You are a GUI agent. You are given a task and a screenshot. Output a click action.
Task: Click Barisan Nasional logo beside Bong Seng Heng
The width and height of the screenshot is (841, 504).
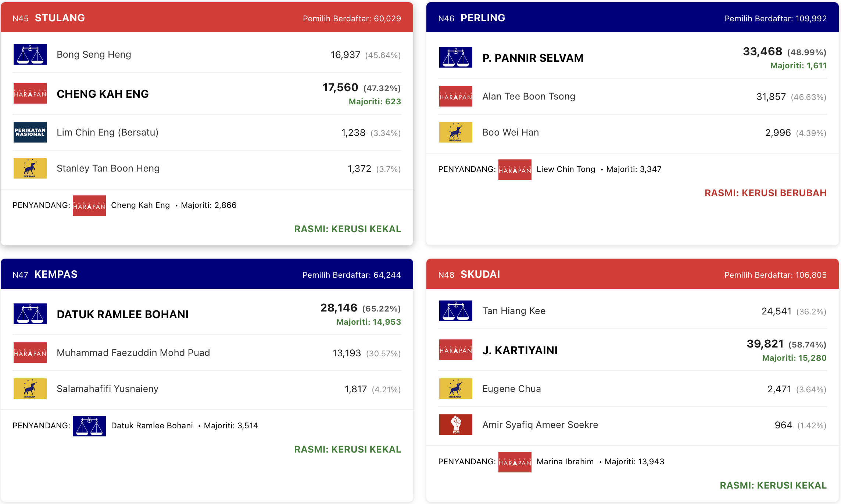click(30, 54)
